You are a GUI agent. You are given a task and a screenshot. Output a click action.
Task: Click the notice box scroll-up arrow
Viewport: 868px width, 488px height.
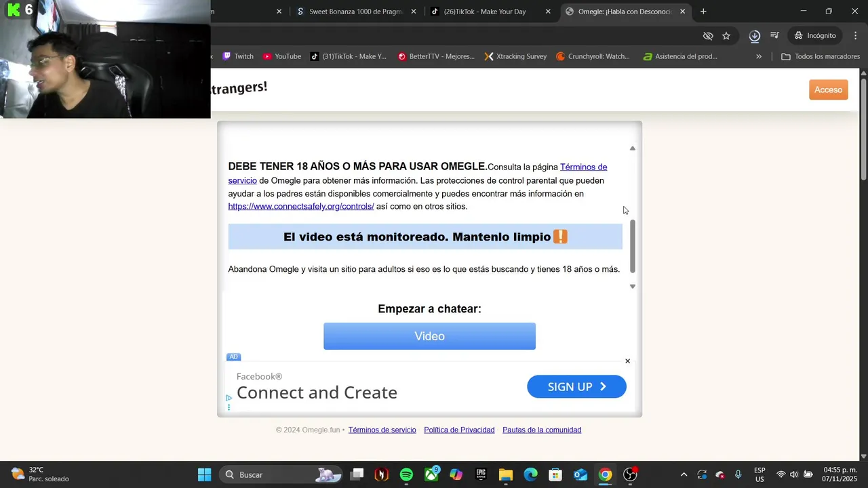pyautogui.click(x=633, y=148)
